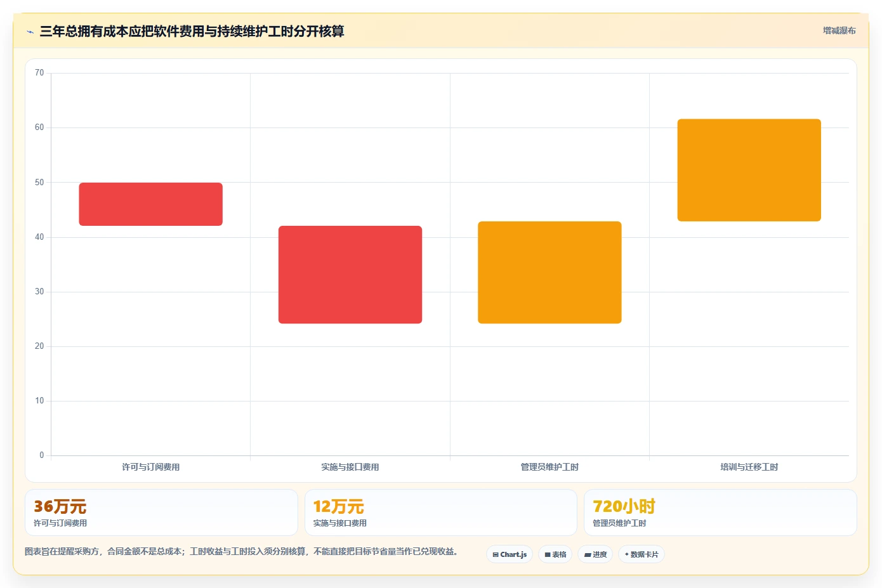The image size is (882, 588).
Task: Click the x-axis label 许可与订阅费用
Action: pos(150,467)
